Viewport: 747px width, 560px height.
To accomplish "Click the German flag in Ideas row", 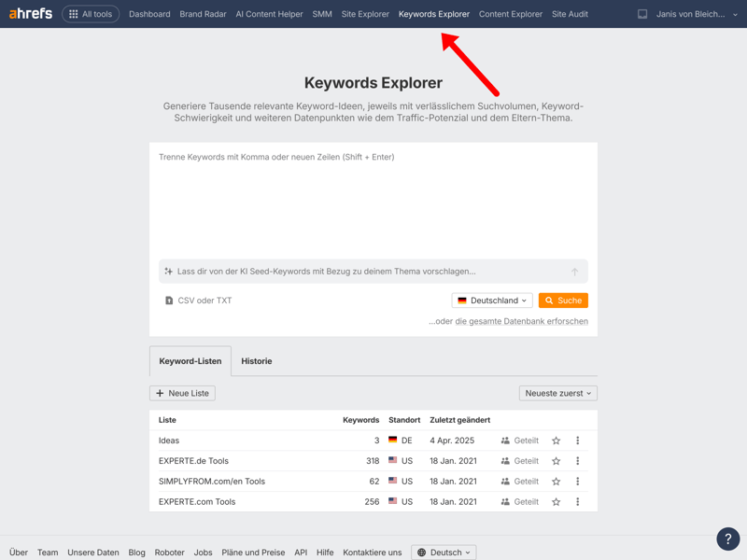I will pyautogui.click(x=392, y=440).
